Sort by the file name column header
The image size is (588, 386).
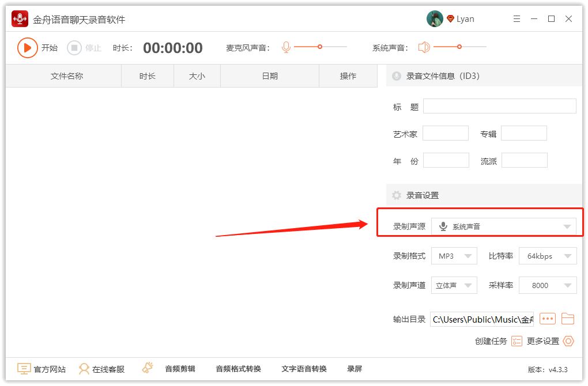point(66,76)
